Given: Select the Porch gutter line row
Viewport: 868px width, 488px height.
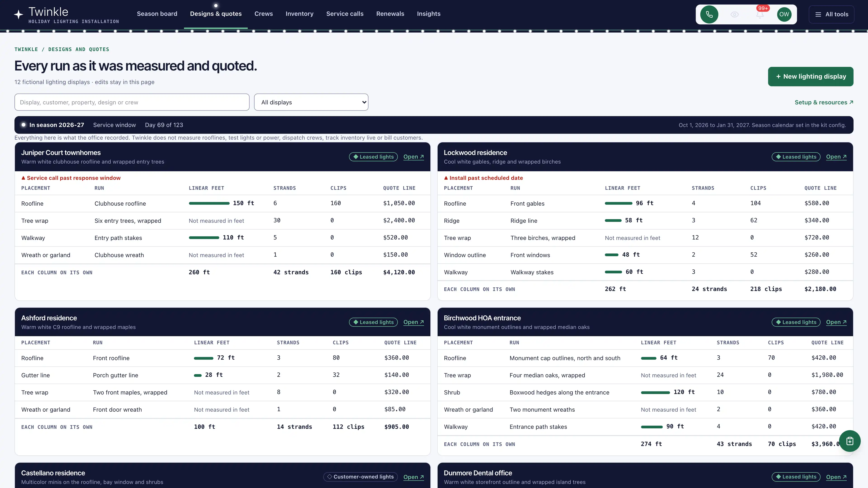Looking at the screenshot, I should pos(222,375).
